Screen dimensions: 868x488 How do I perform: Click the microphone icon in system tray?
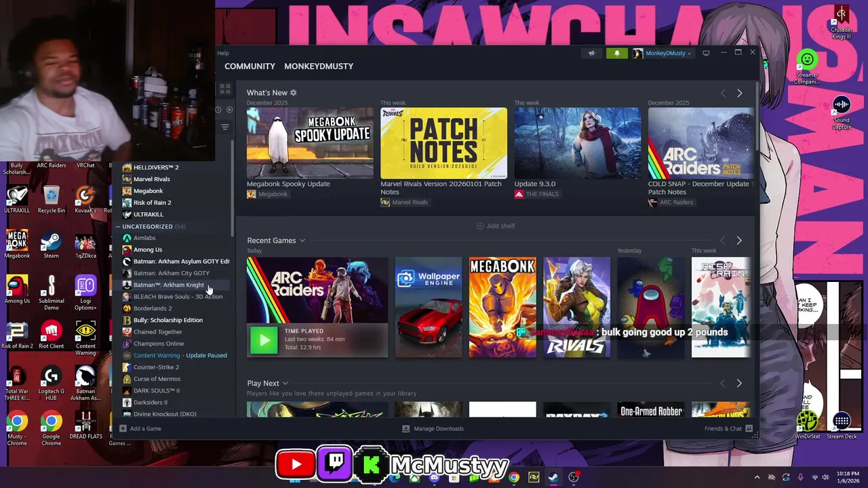pos(800,477)
